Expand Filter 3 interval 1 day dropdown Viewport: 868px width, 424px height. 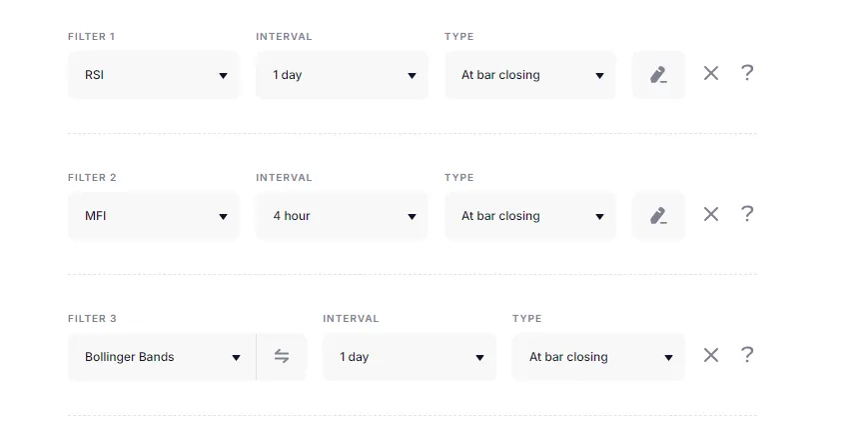click(x=409, y=357)
